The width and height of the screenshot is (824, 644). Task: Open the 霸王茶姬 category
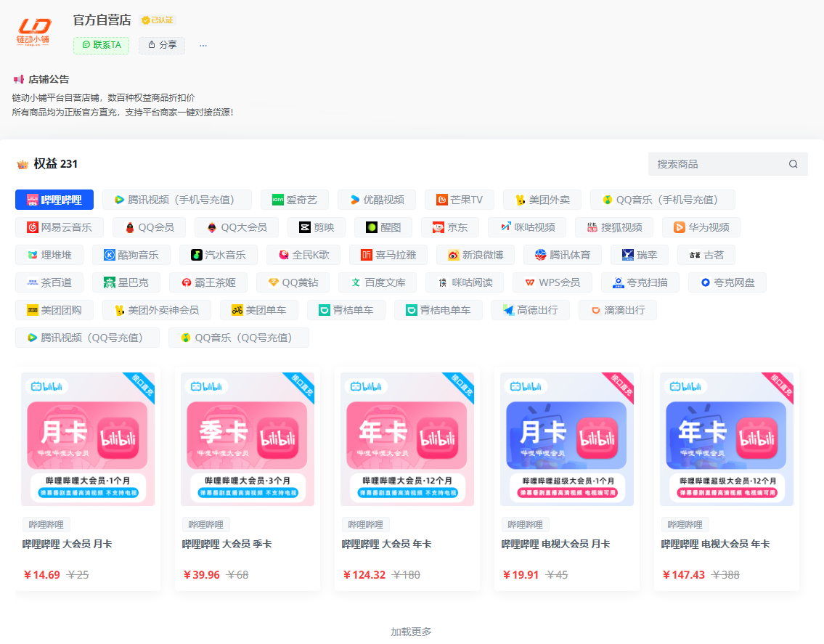208,282
